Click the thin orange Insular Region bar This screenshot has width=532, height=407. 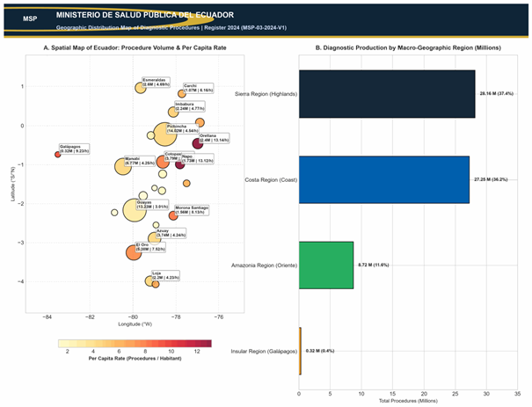click(300, 351)
